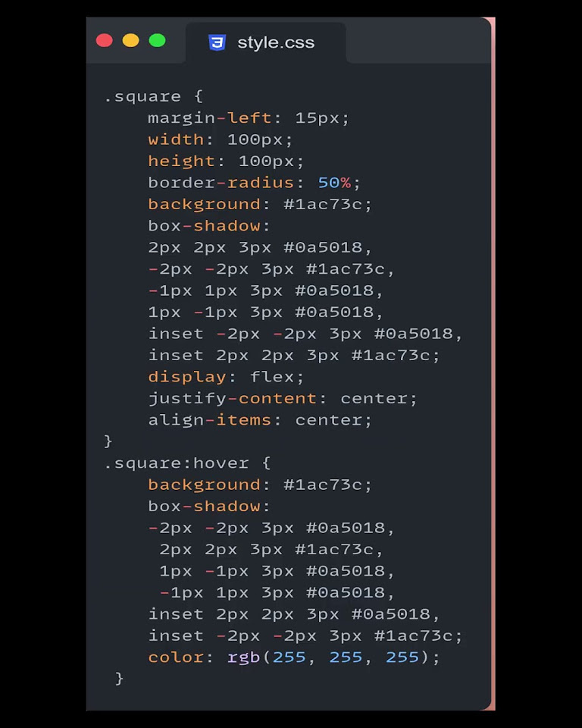Click the yellow minimize window button
The height and width of the screenshot is (728, 582).
131,40
